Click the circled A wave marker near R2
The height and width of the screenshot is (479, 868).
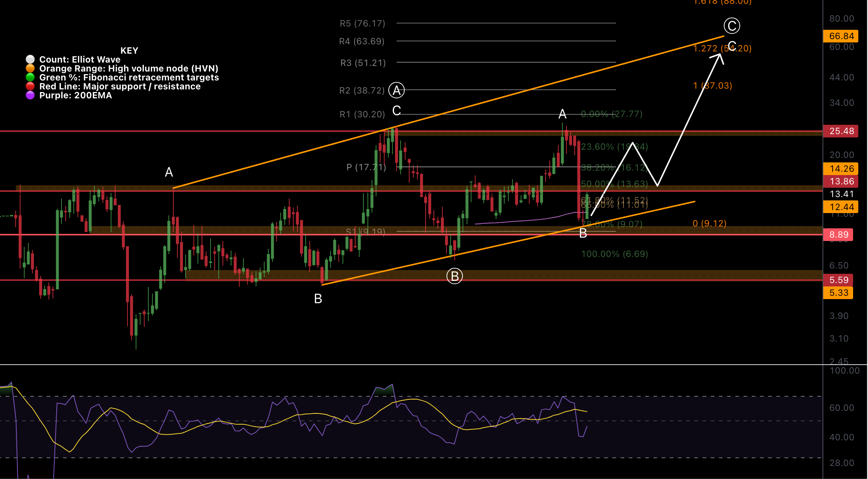397,89
